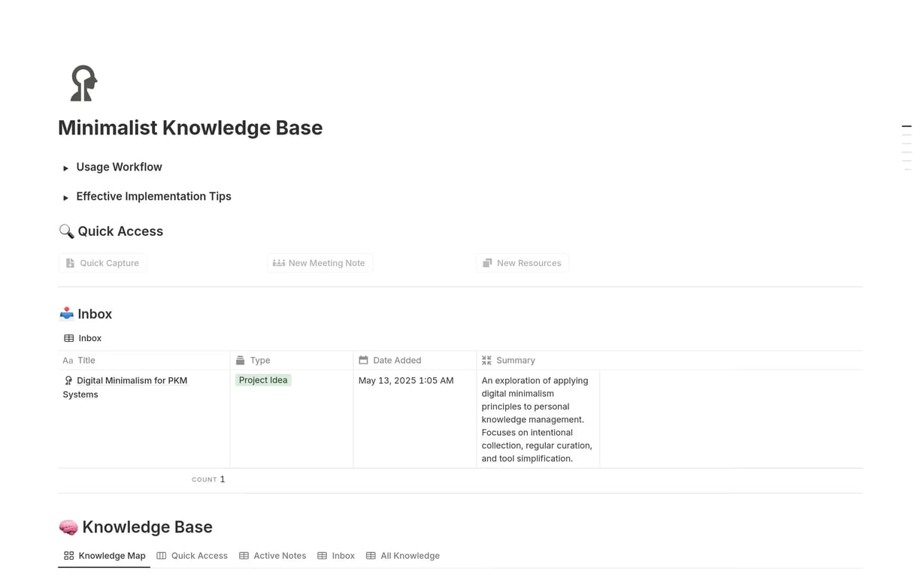
Task: Open Digital Minimalism for PKM Systems page
Action: point(132,381)
